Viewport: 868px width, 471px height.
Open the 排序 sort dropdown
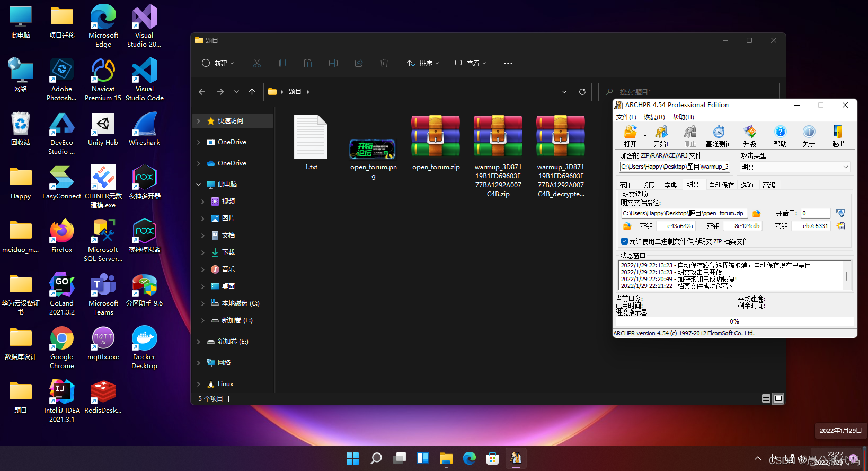pos(423,63)
